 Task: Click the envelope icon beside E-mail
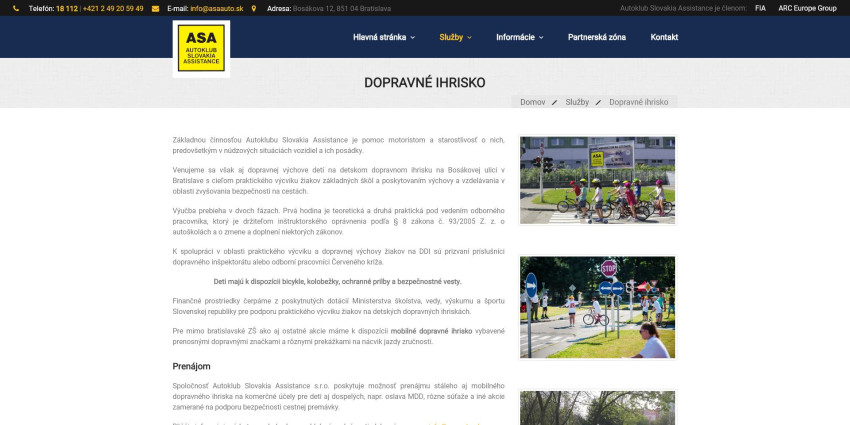(x=156, y=9)
